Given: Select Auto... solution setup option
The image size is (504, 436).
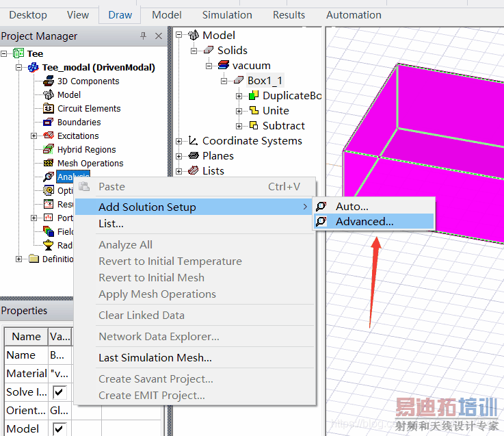Looking at the screenshot, I should tap(374, 206).
